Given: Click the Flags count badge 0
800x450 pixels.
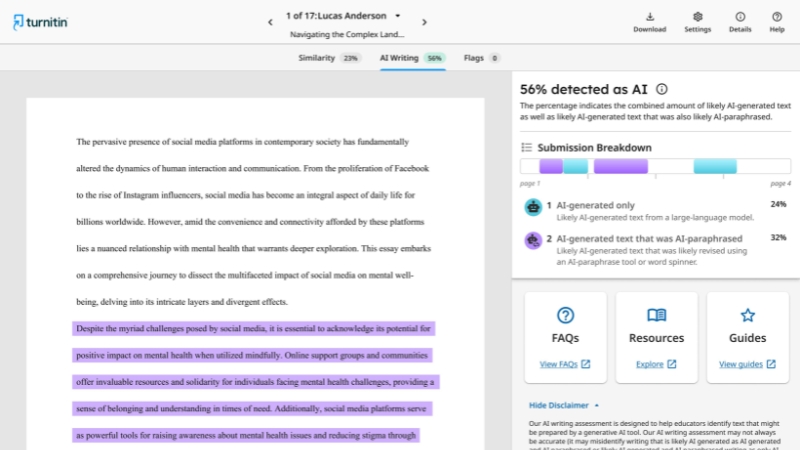Looking at the screenshot, I should 494,58.
